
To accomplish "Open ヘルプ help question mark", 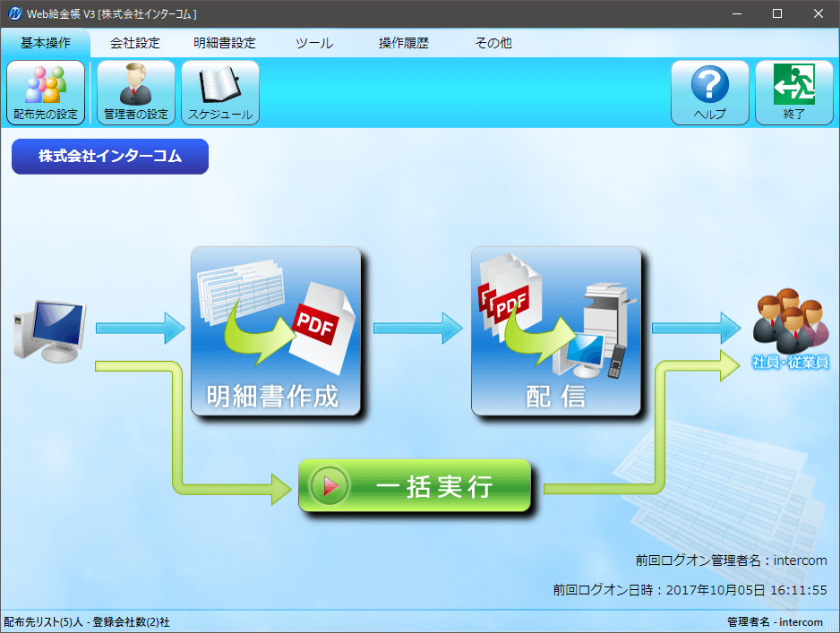I will pos(710,92).
